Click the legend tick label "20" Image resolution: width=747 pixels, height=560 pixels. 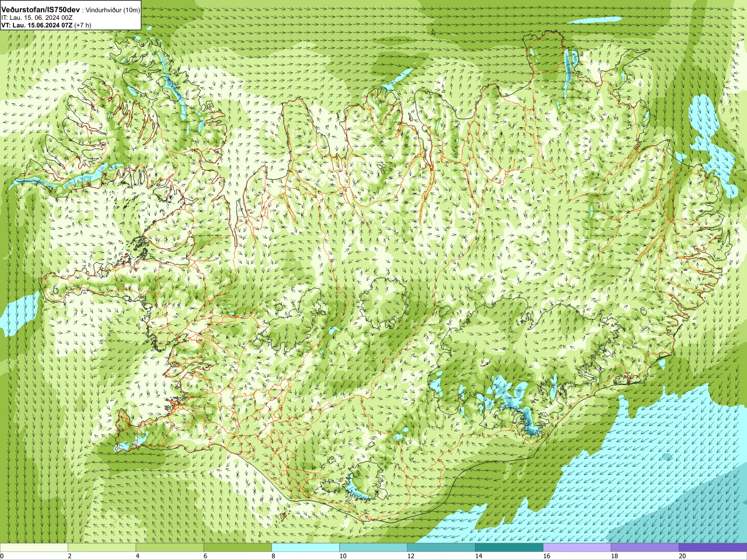coord(682,556)
